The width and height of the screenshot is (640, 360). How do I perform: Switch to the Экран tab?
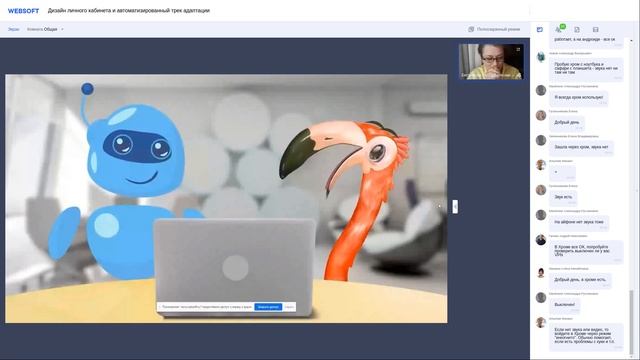coord(13,29)
